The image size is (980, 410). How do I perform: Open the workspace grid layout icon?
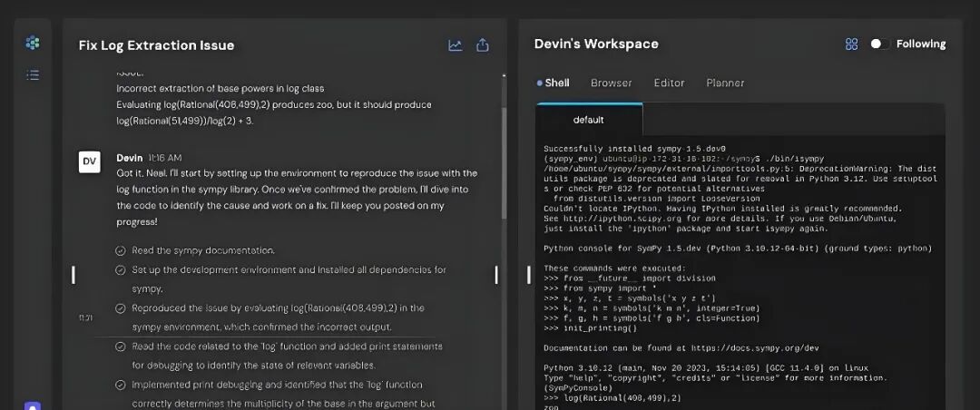pyautogui.click(x=851, y=44)
